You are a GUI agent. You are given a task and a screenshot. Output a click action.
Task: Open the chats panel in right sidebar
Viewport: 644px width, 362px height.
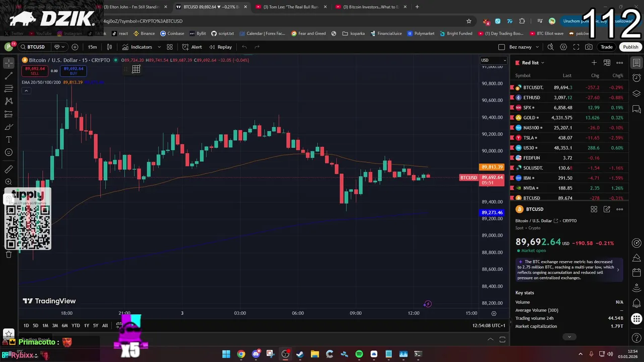click(x=636, y=109)
